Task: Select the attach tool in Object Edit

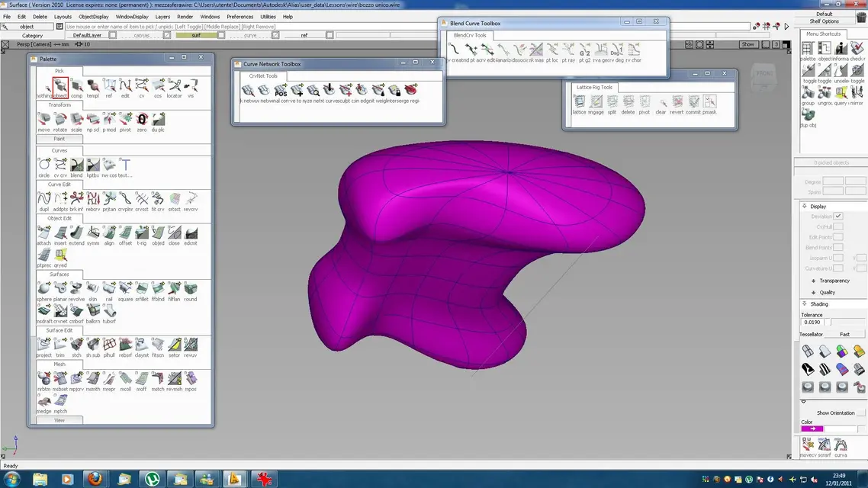Action: (43, 235)
